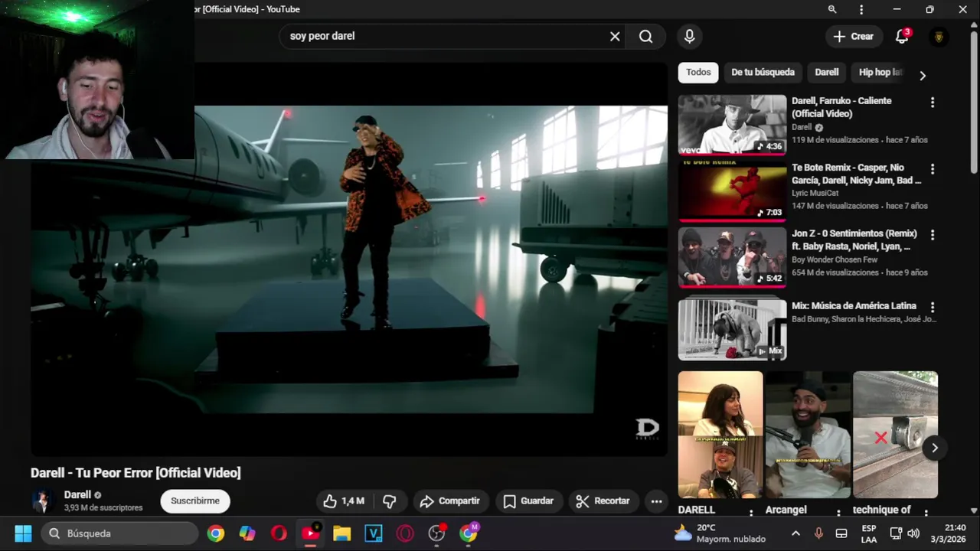Open options for technique of short
The image size is (980, 551).
[926, 513]
